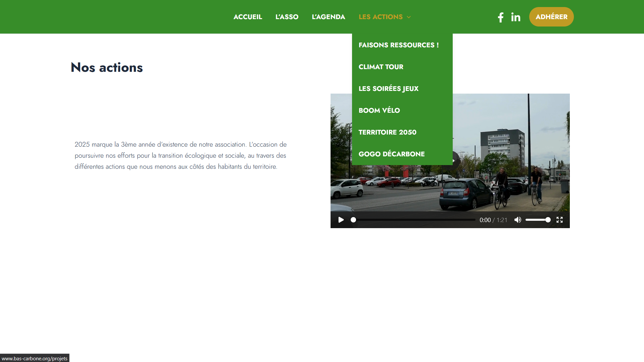The image size is (644, 362).
Task: Open the L'Asso page
Action: pos(287,17)
